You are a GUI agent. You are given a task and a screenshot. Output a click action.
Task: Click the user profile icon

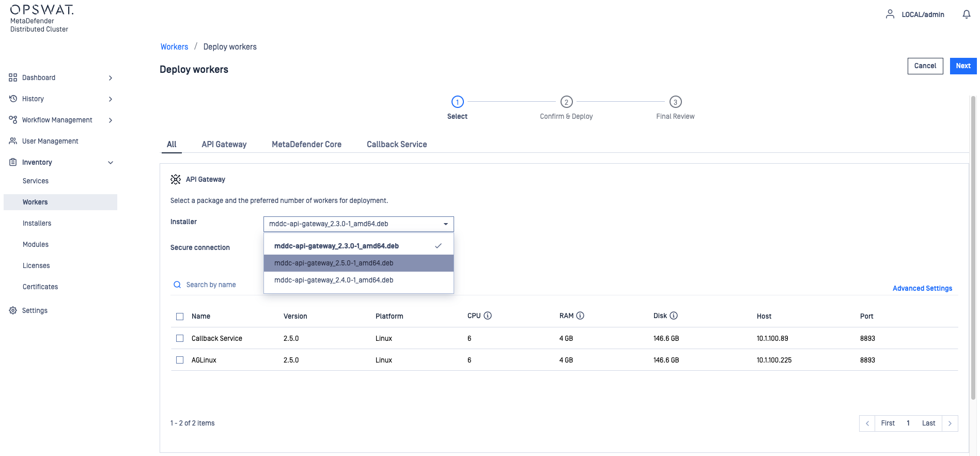(890, 14)
